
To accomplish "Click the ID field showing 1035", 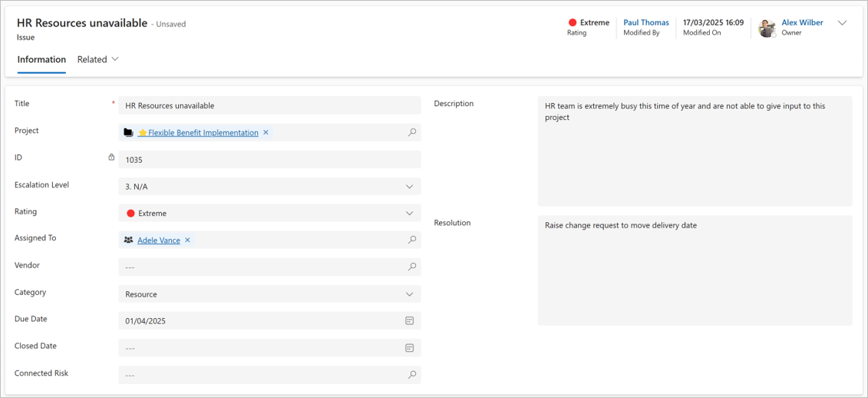I will pos(269,159).
